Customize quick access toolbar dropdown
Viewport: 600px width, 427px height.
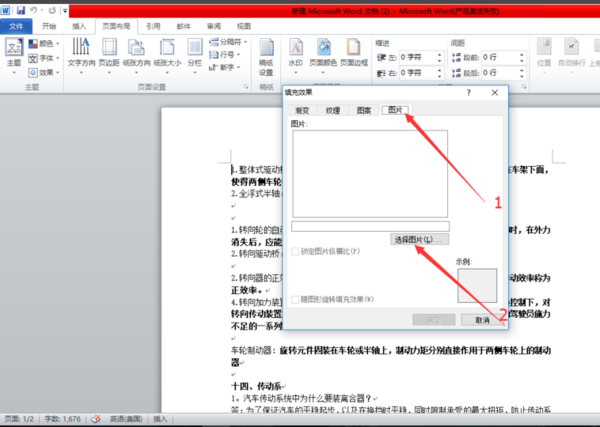click(65, 11)
